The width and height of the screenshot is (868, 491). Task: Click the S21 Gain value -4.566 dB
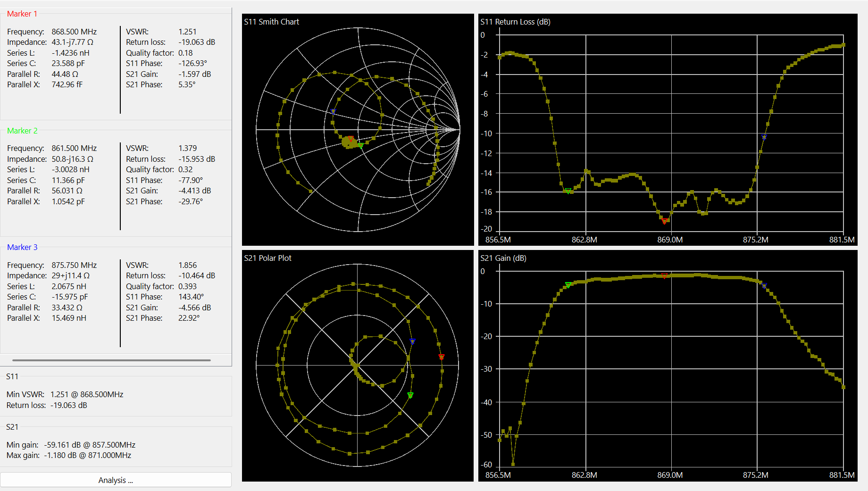pos(195,308)
